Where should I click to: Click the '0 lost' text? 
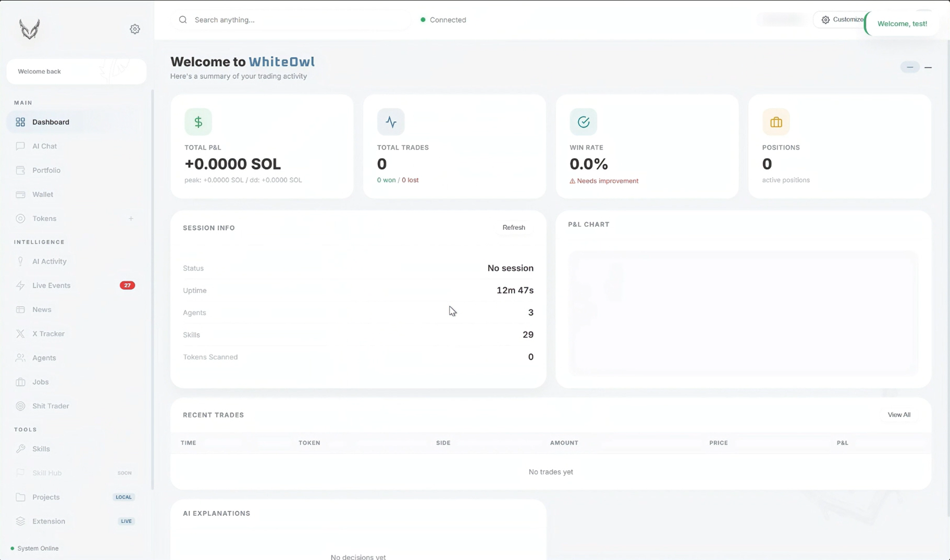pyautogui.click(x=410, y=180)
